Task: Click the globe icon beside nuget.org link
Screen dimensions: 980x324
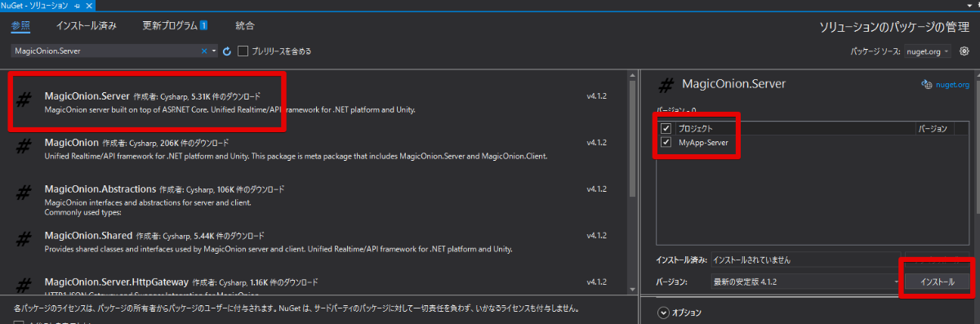Action: coord(926,84)
